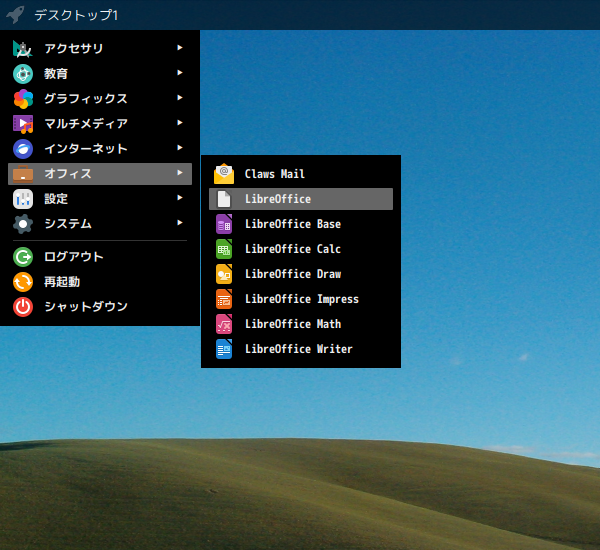Expand the マルチメディア submenu arrow
Image resolution: width=600 pixels, height=550 pixels.
click(179, 123)
